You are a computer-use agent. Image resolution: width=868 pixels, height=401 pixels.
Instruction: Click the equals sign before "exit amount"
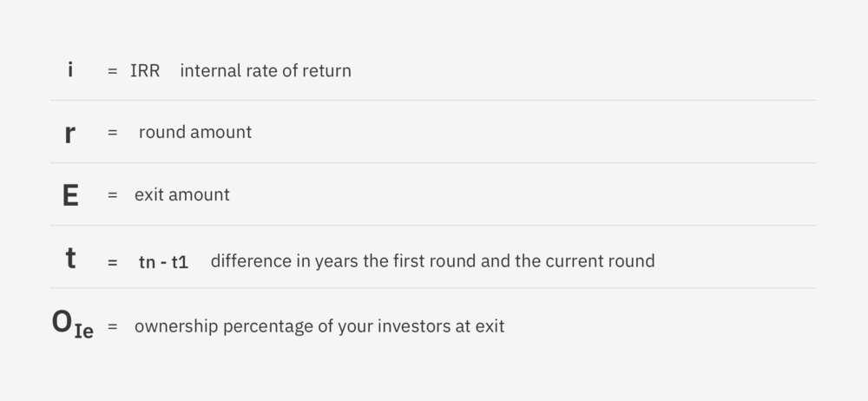112,195
